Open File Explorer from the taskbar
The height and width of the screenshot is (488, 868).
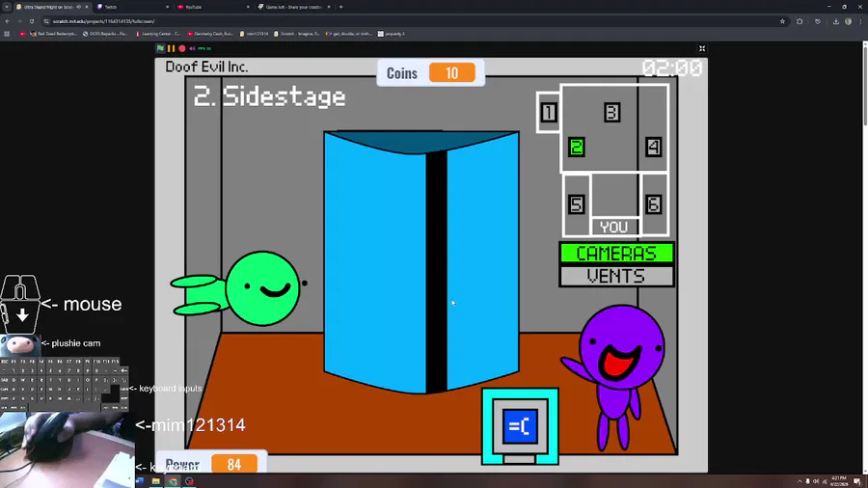tap(156, 481)
